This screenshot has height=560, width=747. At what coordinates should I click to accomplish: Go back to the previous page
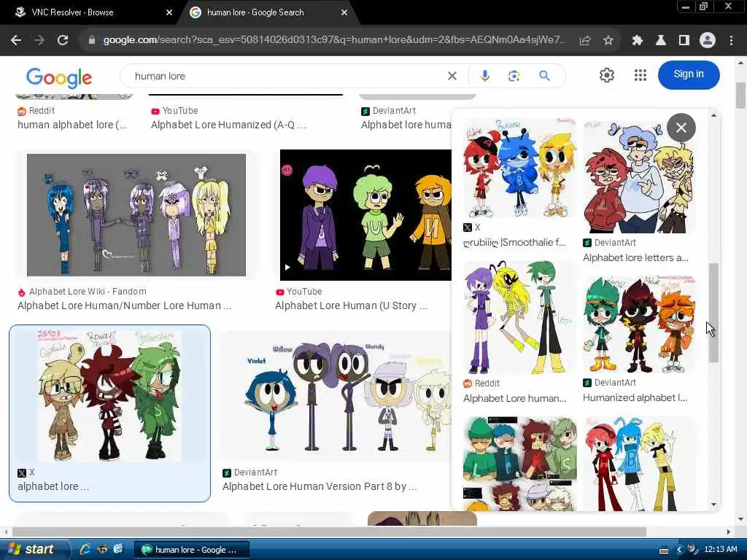pyautogui.click(x=16, y=40)
